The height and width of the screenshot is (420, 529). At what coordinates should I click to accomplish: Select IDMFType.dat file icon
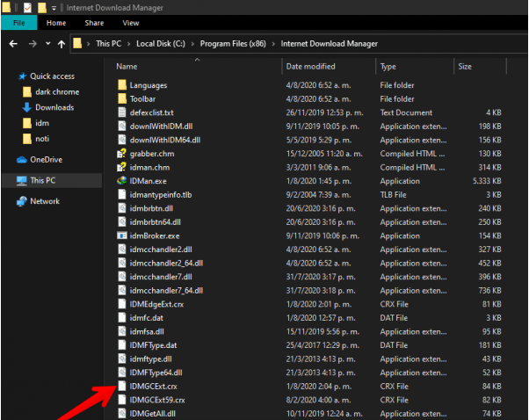(122, 345)
